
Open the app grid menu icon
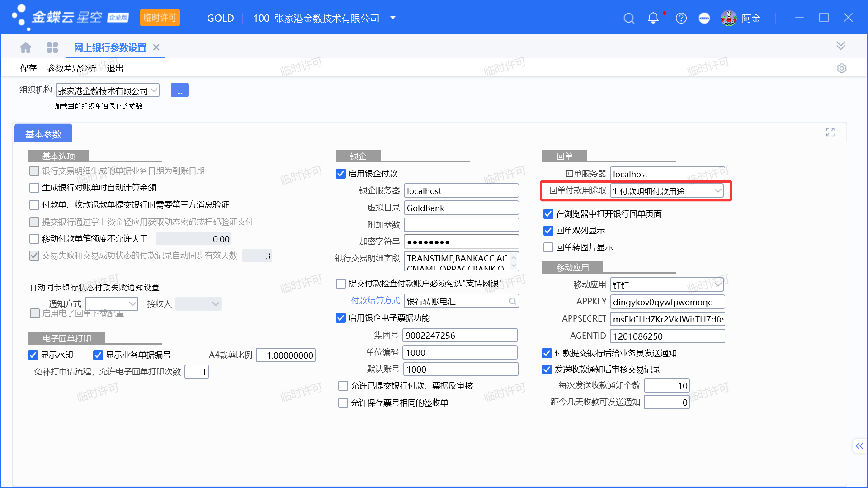[52, 47]
